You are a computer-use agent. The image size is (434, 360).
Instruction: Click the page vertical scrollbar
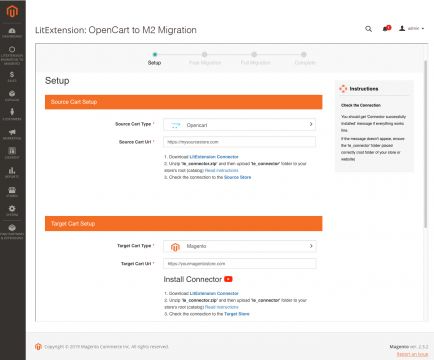click(425, 144)
